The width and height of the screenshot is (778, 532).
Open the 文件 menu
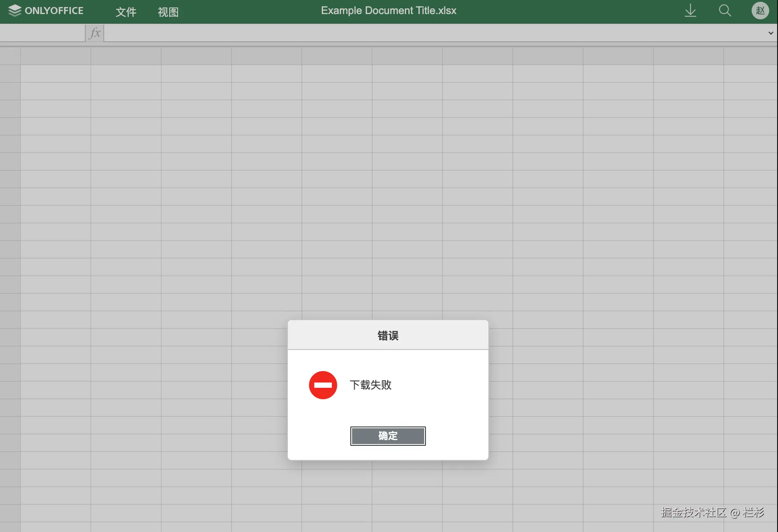click(126, 12)
